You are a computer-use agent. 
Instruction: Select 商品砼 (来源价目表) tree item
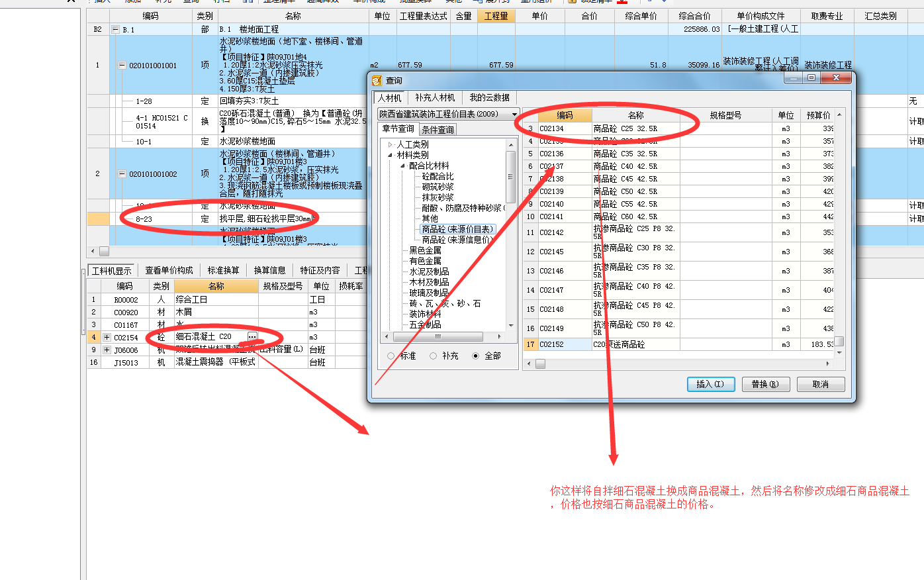[x=458, y=229]
